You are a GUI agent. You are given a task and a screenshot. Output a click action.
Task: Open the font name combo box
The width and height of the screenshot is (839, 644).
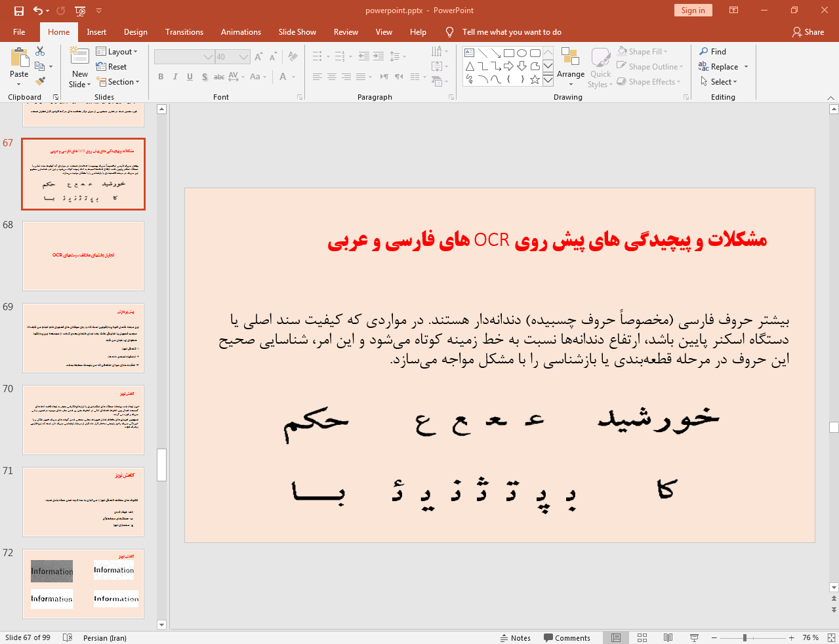coord(184,57)
